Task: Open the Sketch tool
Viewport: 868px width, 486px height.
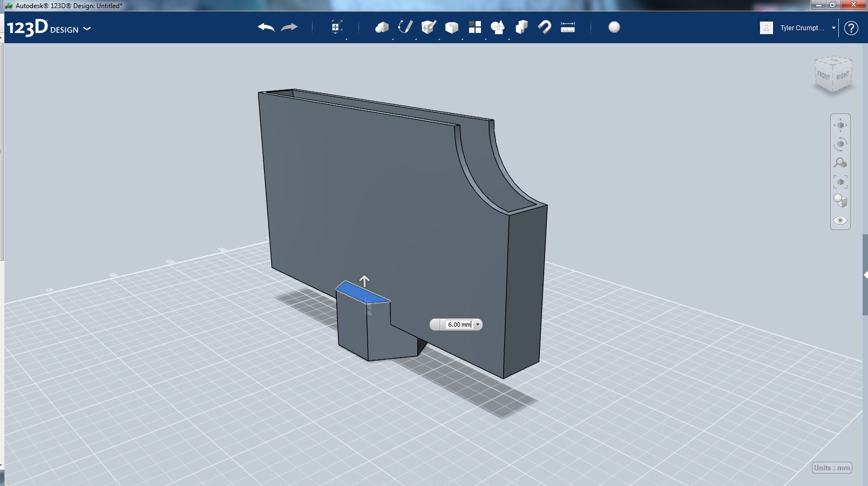Action: [405, 27]
